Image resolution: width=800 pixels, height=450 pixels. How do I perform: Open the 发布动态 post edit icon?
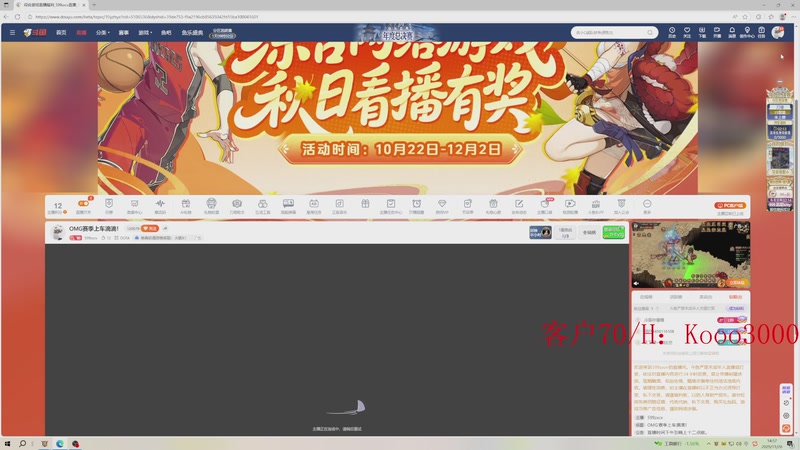[519, 206]
